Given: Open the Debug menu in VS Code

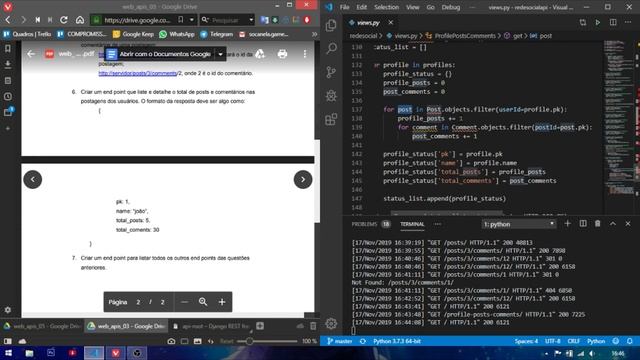Looking at the screenshot, I should (x=451, y=7).
